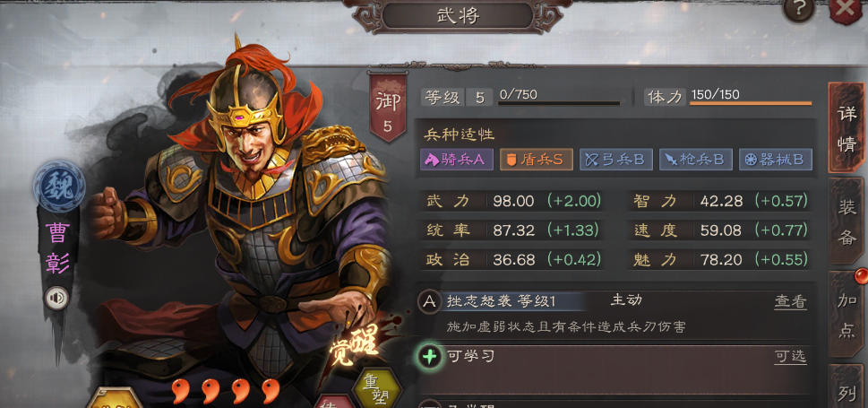Tap the 御 5 red banner

[388, 108]
